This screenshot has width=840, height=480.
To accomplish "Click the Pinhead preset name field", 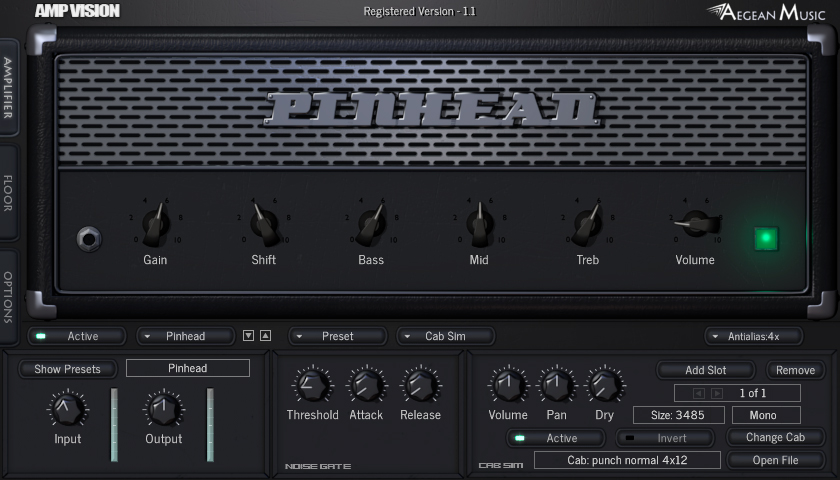I will click(x=188, y=368).
